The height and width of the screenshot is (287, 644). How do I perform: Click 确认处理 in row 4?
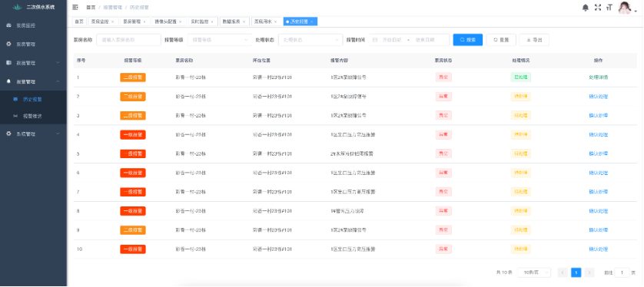(598, 134)
